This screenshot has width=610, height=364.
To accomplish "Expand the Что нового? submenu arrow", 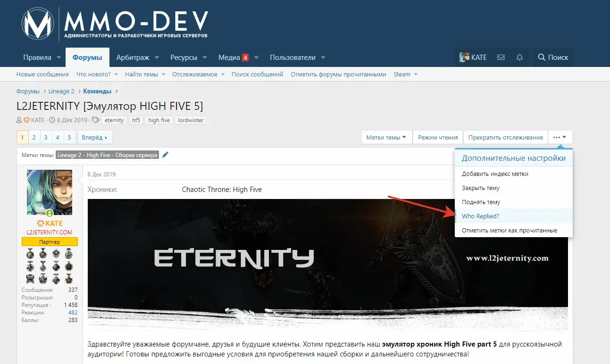I will (115, 74).
